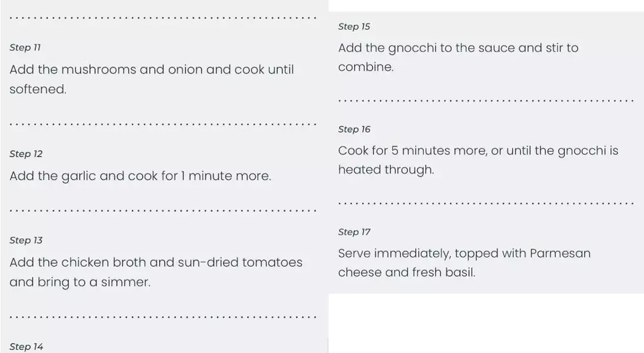Click the add gnocchi to sauce instruction
This screenshot has width=644, height=353.
tap(458, 57)
